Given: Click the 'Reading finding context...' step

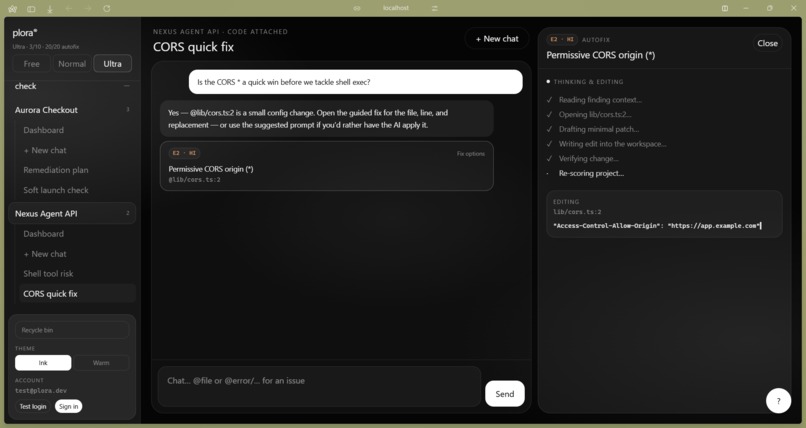Looking at the screenshot, I should (x=600, y=100).
